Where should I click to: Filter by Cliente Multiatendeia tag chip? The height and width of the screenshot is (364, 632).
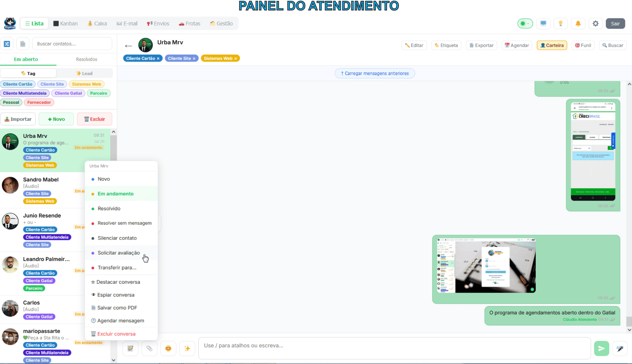(25, 93)
